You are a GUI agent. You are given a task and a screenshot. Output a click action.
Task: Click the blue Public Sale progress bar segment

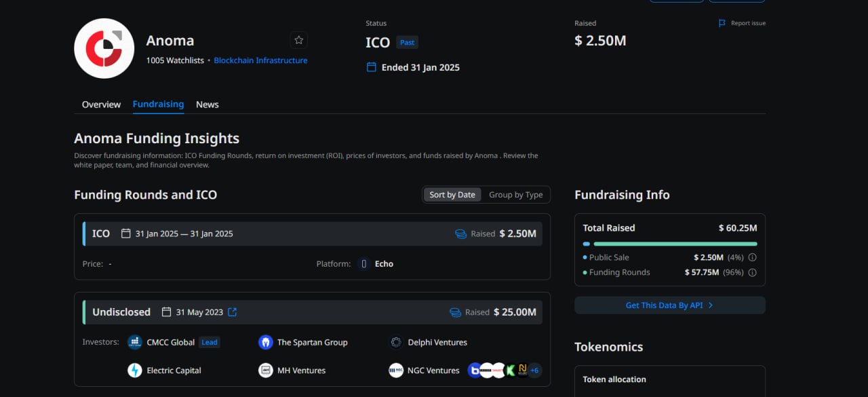587,244
